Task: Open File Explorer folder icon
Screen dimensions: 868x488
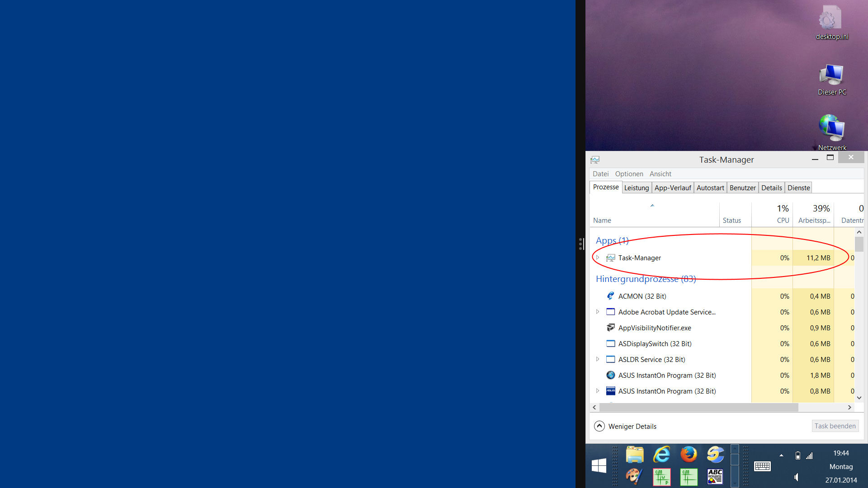Action: tap(635, 454)
